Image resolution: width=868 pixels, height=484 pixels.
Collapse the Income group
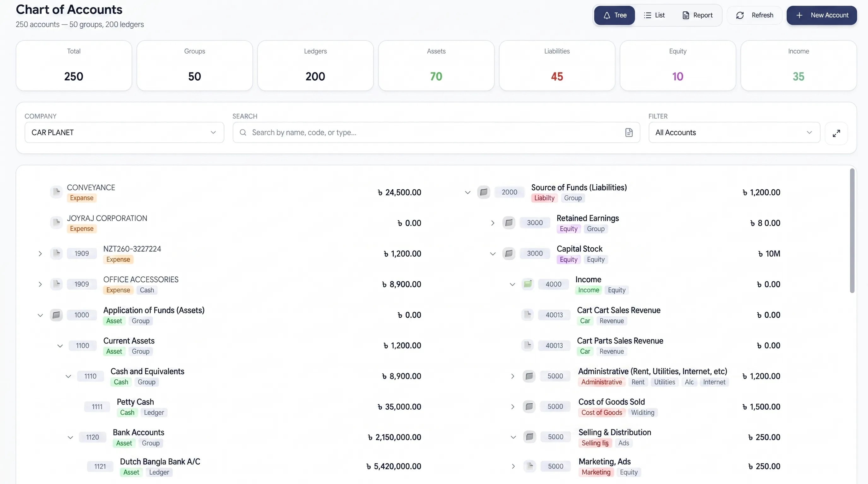(x=512, y=285)
